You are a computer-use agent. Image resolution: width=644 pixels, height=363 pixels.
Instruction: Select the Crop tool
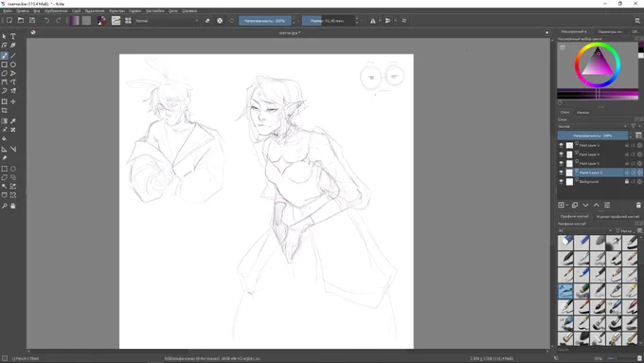(x=5, y=111)
